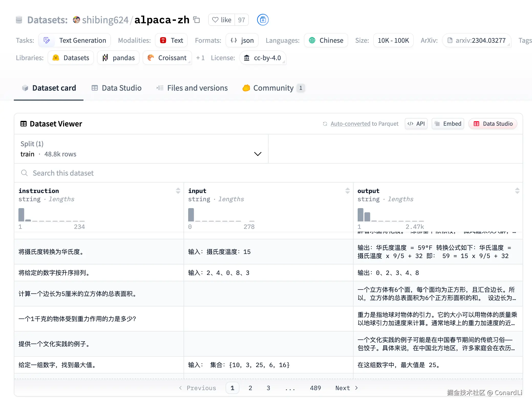Open the Auto-converted to Parquet link
This screenshot has width=532, height=406.
pos(364,124)
